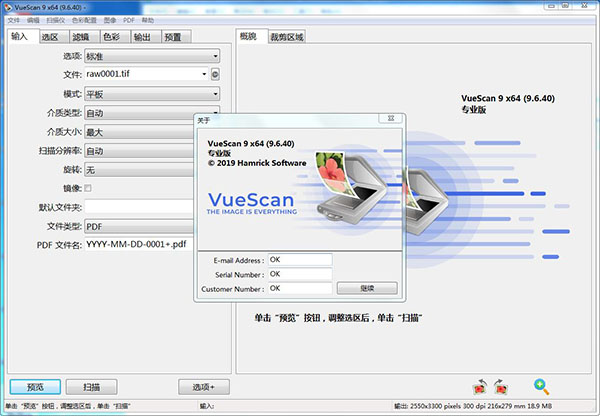Click the @ browse button beside file field
This screenshot has width=600, height=416.
pos(215,74)
